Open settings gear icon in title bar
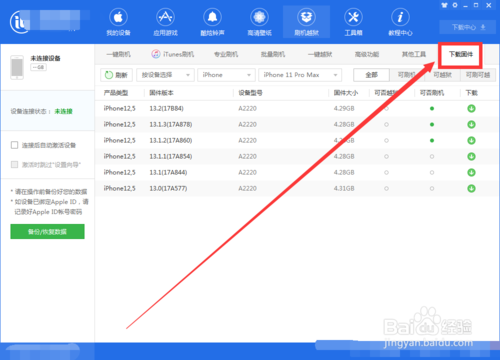The height and width of the screenshot is (360, 500). 455,5
